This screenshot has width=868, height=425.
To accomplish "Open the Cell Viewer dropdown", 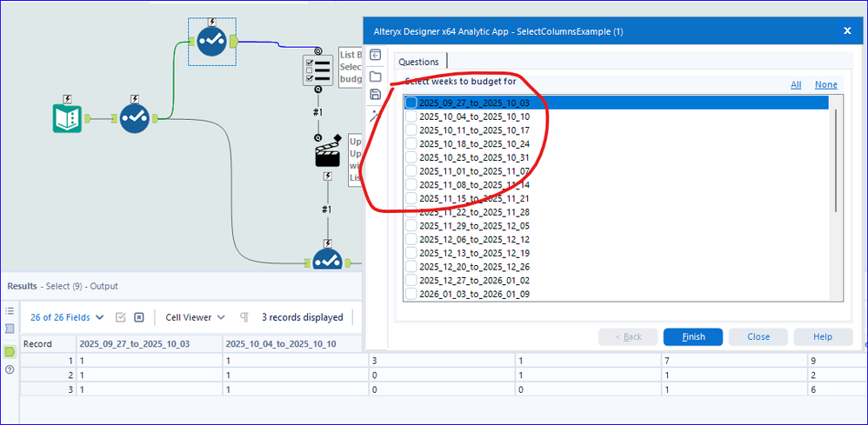I will (x=196, y=317).
